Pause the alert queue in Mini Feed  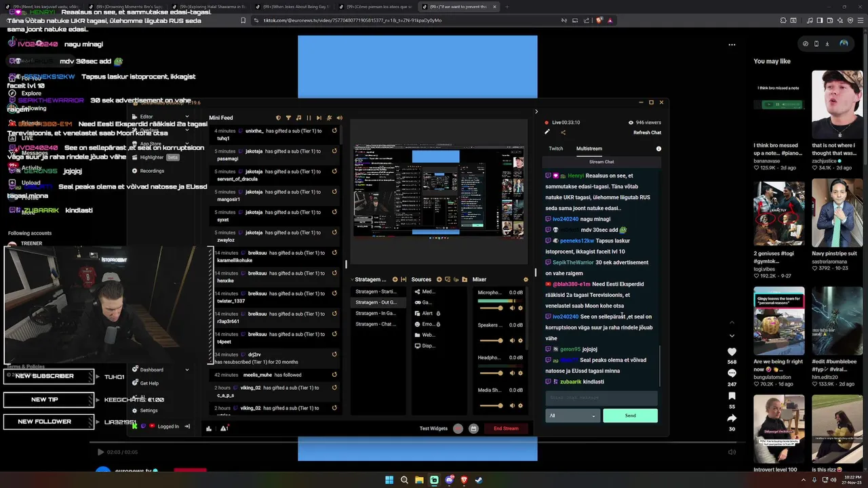coord(309,118)
